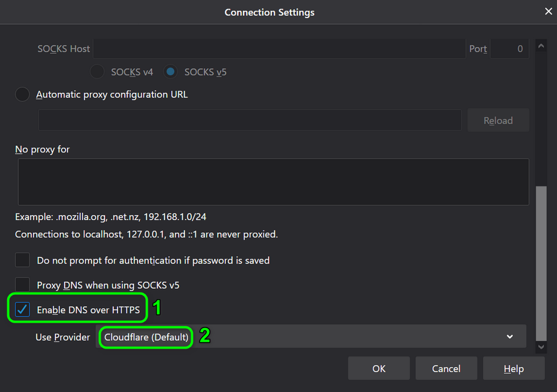Open the Use Provider dropdown
557x392 pixels.
click(311, 337)
